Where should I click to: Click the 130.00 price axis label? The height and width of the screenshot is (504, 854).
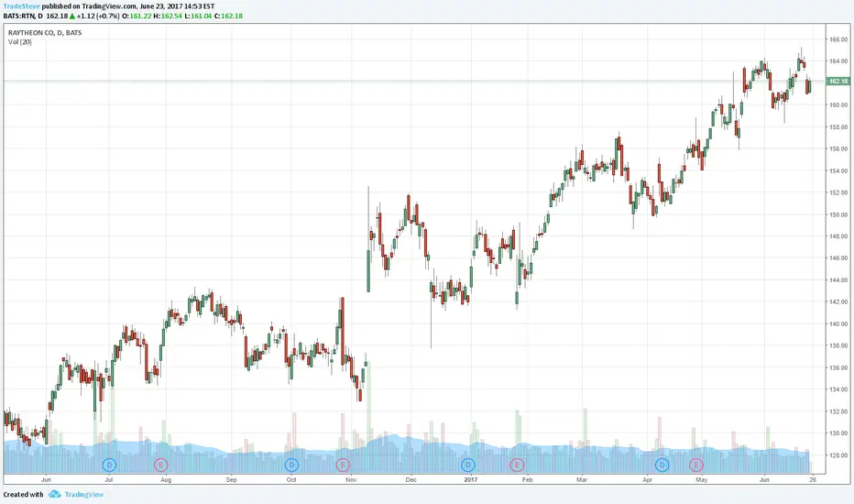pyautogui.click(x=838, y=433)
